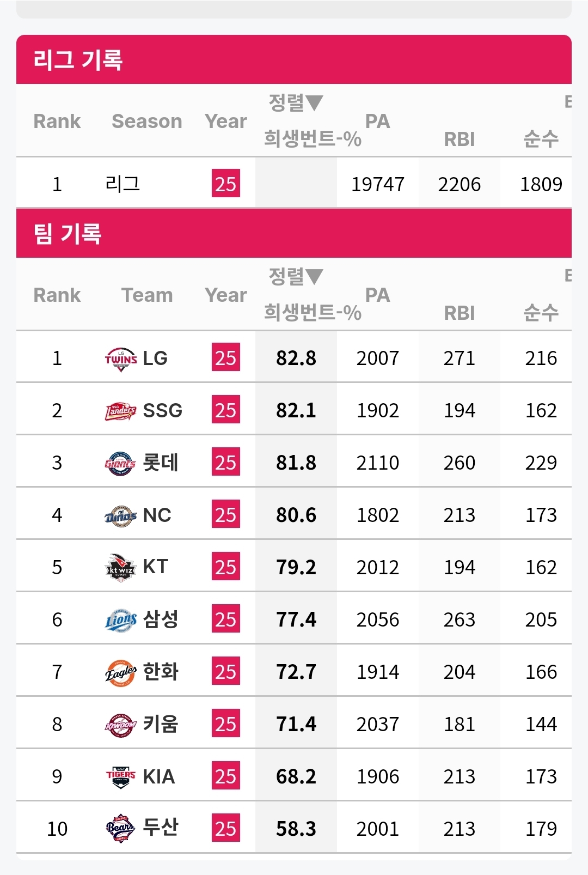Select the KT Wiz logo
588x875 pixels.
[121, 568]
